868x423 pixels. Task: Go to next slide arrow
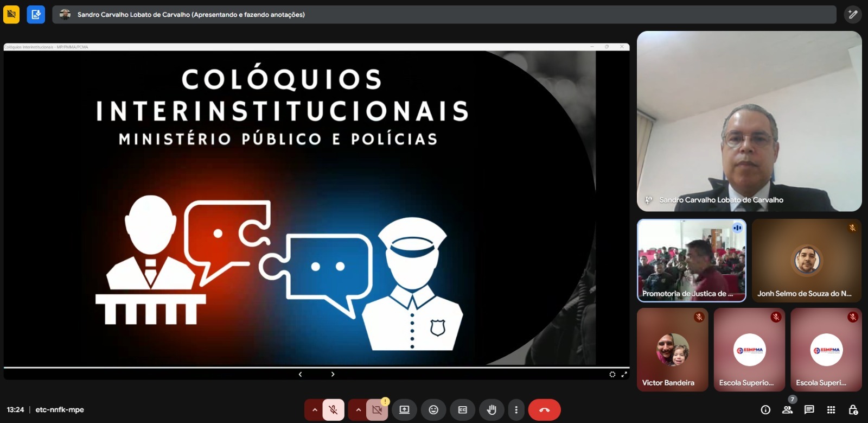point(333,374)
